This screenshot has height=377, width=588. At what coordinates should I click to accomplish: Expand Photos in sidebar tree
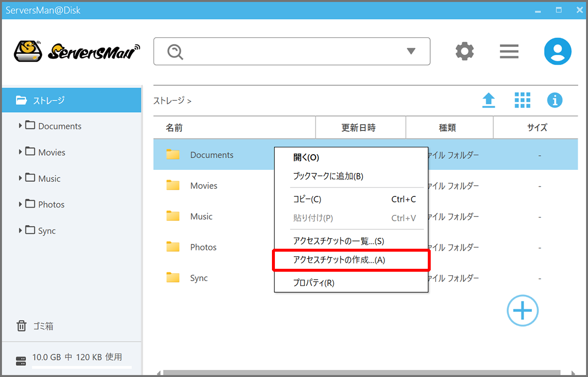tap(20, 204)
